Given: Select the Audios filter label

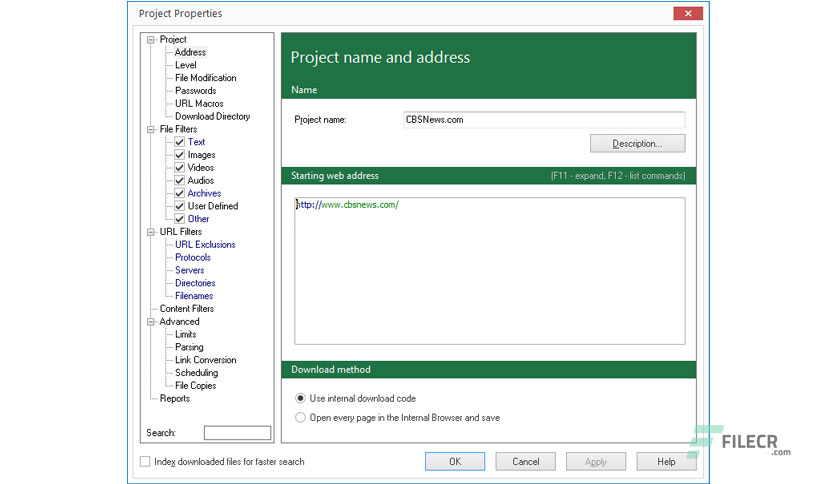Looking at the screenshot, I should pyautogui.click(x=200, y=180).
